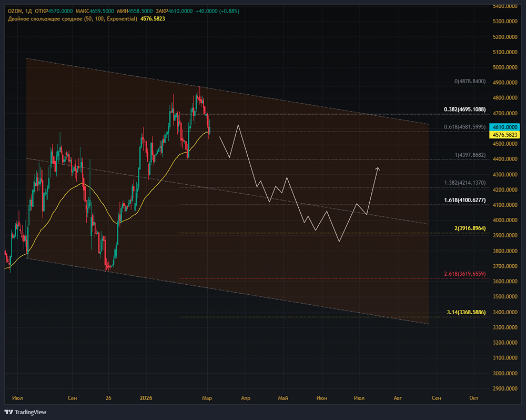Select the white forecast path arrowhead

coord(377,169)
